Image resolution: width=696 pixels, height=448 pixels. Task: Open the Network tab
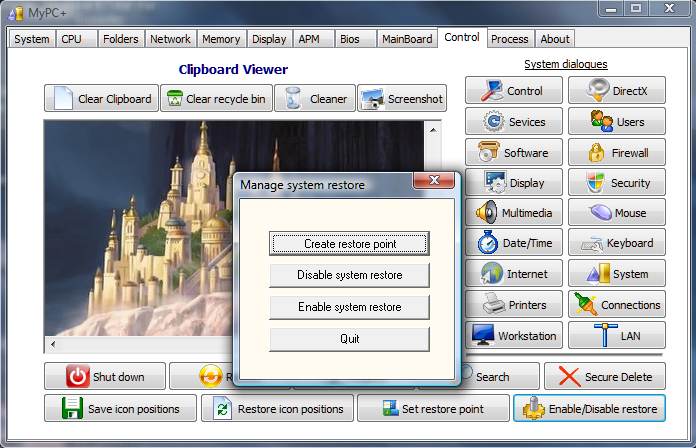coord(170,39)
